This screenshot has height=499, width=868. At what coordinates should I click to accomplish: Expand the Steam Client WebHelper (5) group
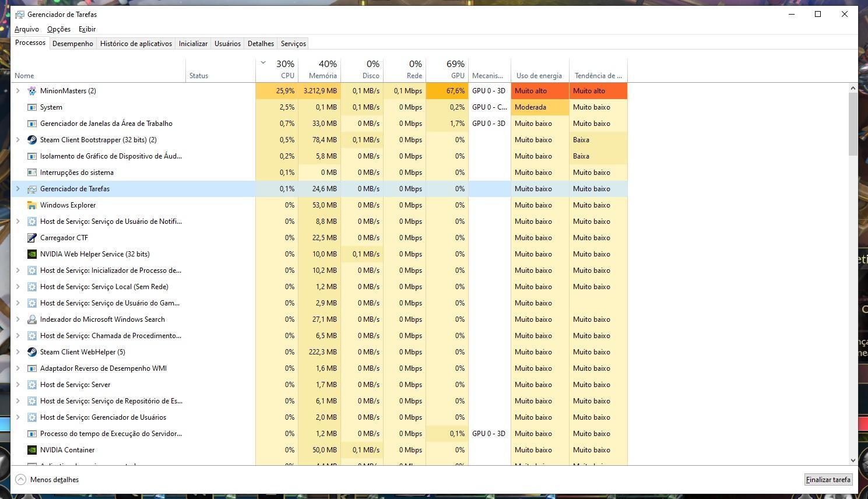[17, 352]
